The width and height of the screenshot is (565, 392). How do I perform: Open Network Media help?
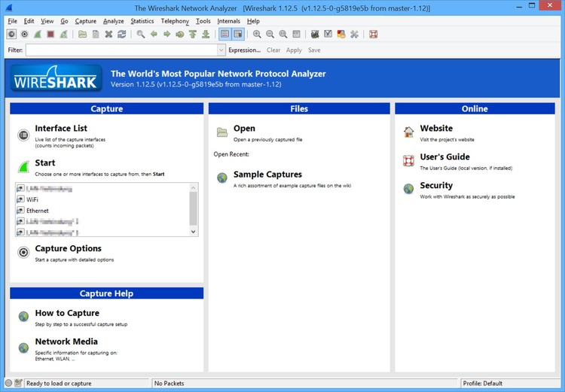coord(66,342)
